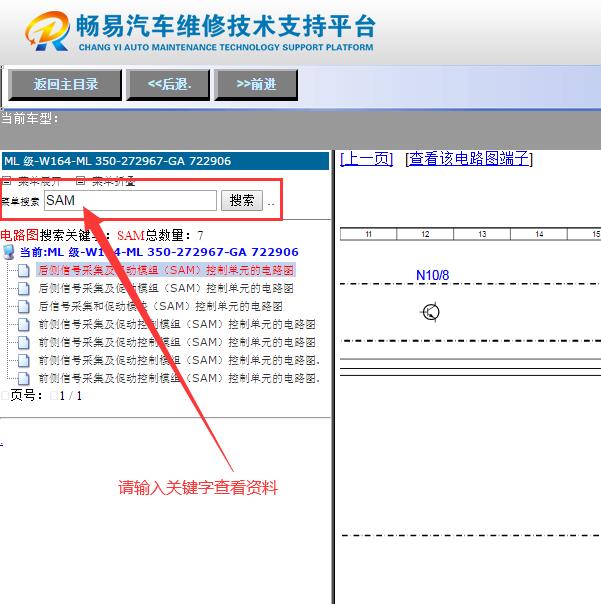601x604 pixels.
Task: Click column header 13 in the diagram
Action: click(482, 234)
